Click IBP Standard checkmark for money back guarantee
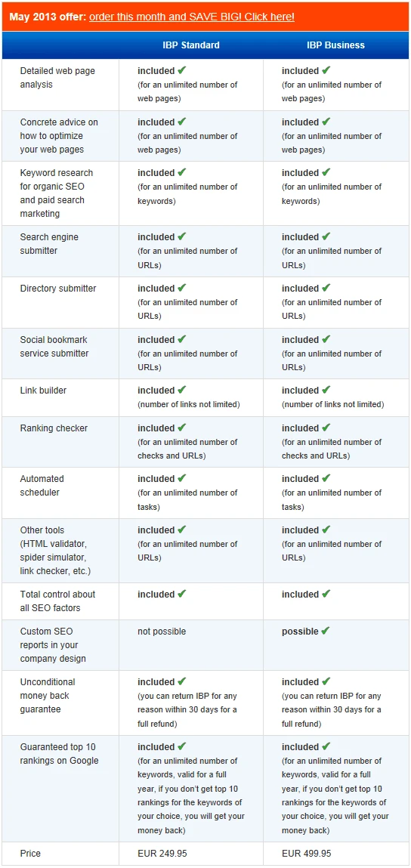Viewport: 411px width, 868px height. click(x=182, y=681)
